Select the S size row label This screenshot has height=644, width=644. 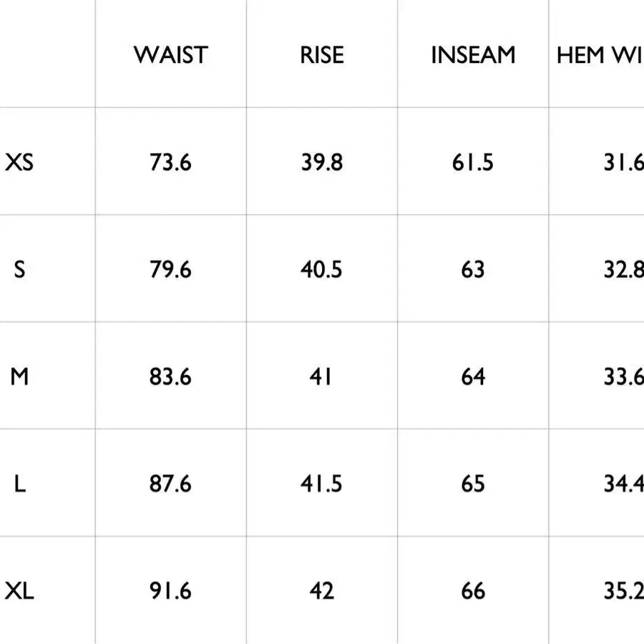19,270
